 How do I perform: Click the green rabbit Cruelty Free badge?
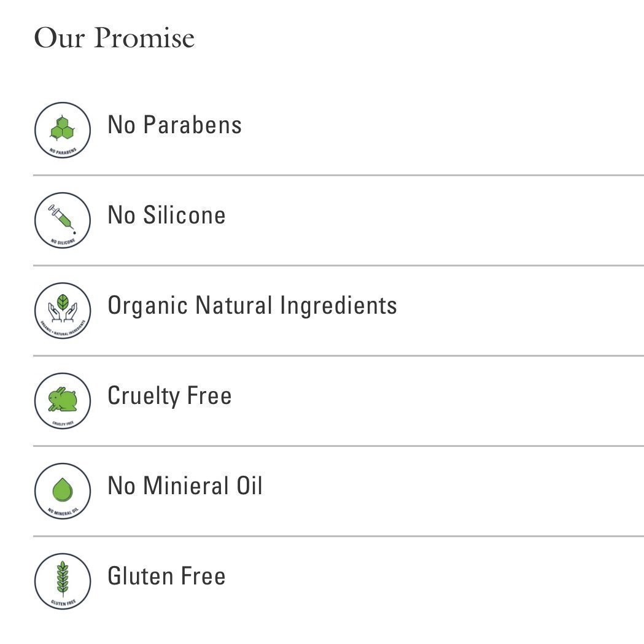(63, 401)
